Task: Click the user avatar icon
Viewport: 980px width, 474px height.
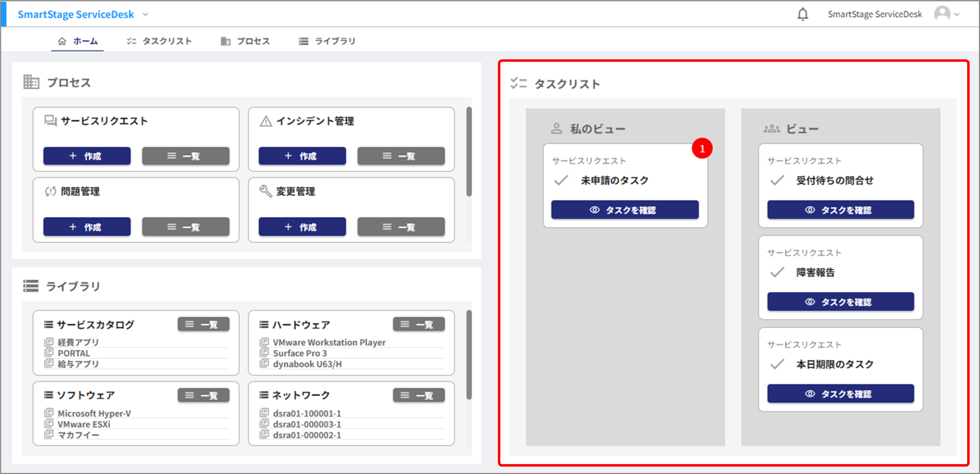Action: [x=942, y=14]
